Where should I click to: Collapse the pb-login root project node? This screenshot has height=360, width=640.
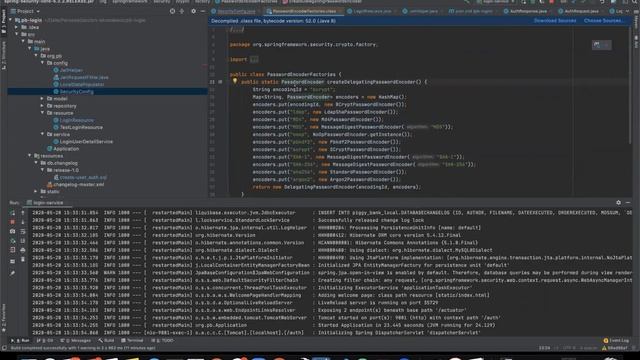click(11, 20)
